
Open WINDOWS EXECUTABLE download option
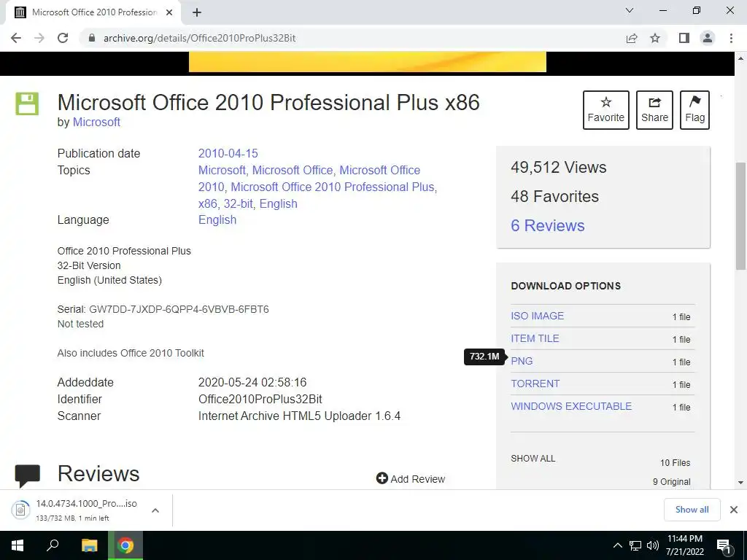571,406
